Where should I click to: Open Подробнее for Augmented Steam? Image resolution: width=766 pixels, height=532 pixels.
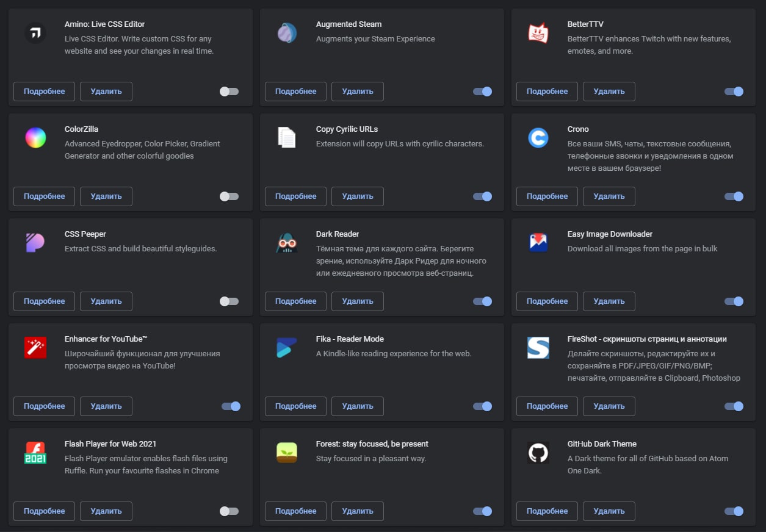(x=295, y=92)
